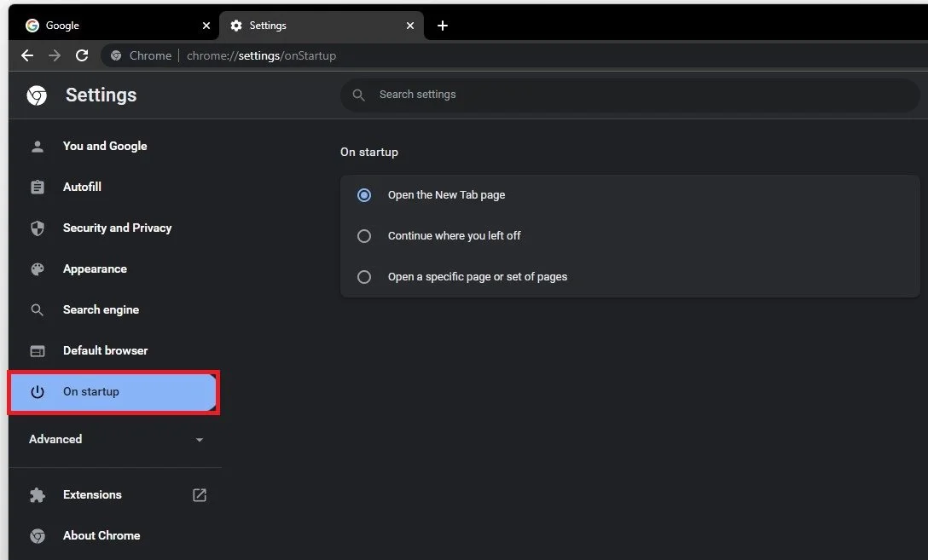
Task: Click the Settings page title
Action: 101,95
